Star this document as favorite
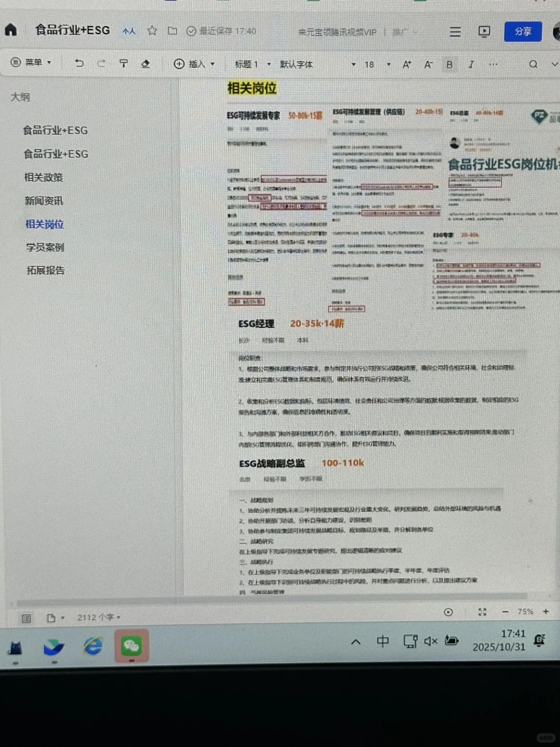Image resolution: width=560 pixels, height=747 pixels. (x=152, y=31)
